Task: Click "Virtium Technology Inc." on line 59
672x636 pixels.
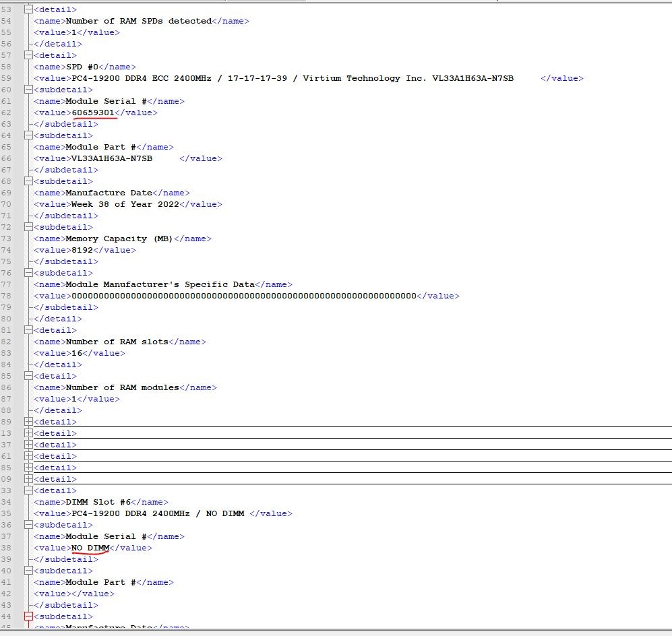Action: pyautogui.click(x=365, y=78)
